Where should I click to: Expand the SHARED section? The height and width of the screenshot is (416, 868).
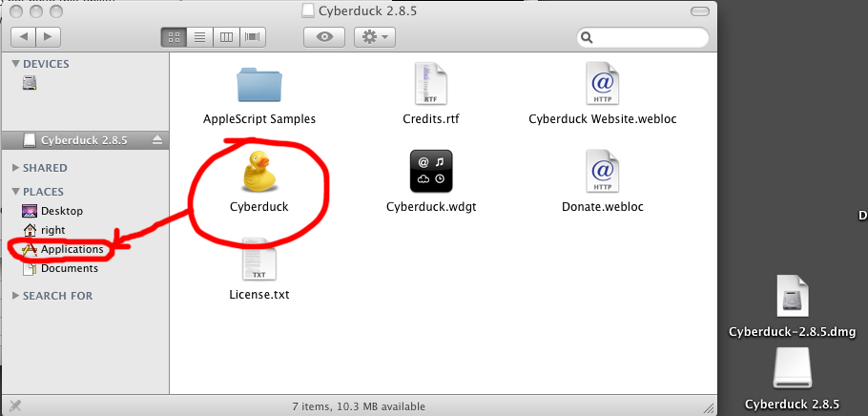coord(15,168)
